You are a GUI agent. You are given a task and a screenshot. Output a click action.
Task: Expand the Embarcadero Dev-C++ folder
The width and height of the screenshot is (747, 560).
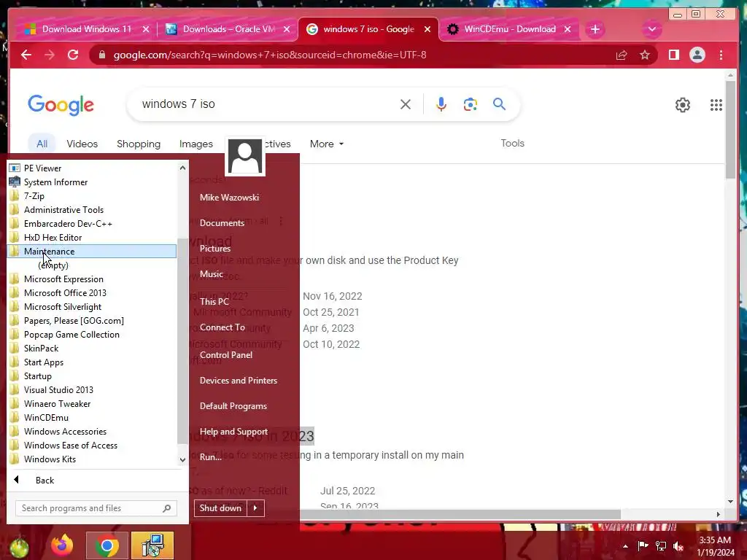coord(92,223)
